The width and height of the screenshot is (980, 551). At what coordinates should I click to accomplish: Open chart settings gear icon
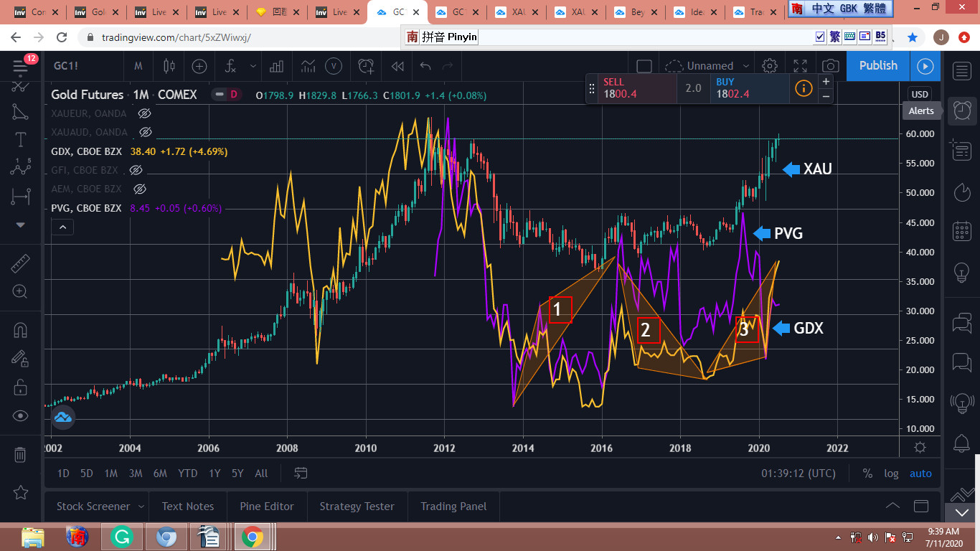770,66
